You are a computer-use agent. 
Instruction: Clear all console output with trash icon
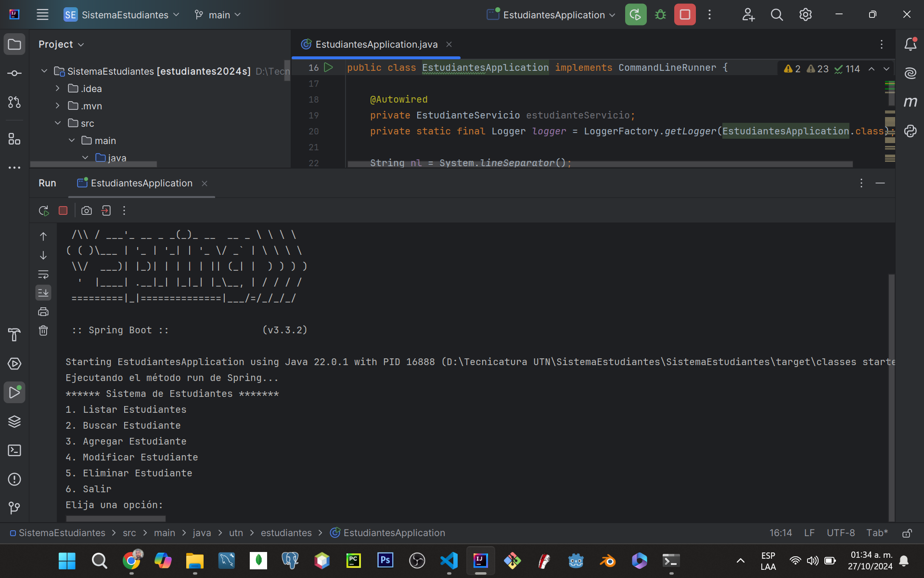(x=43, y=330)
